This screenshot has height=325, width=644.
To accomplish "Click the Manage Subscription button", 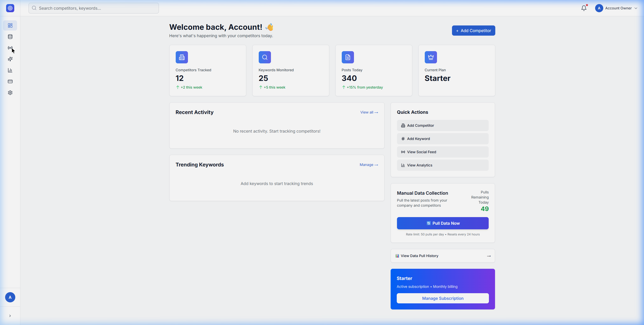I will coord(443,298).
